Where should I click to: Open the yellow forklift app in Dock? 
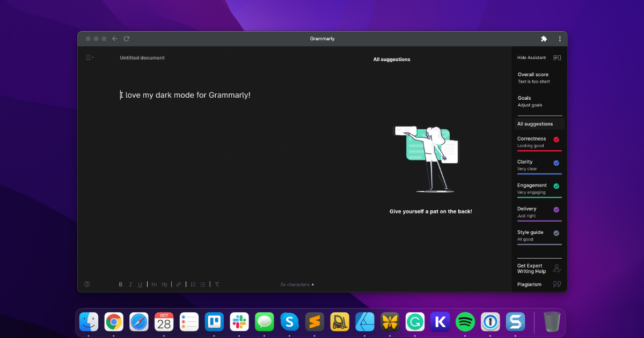coord(340,322)
